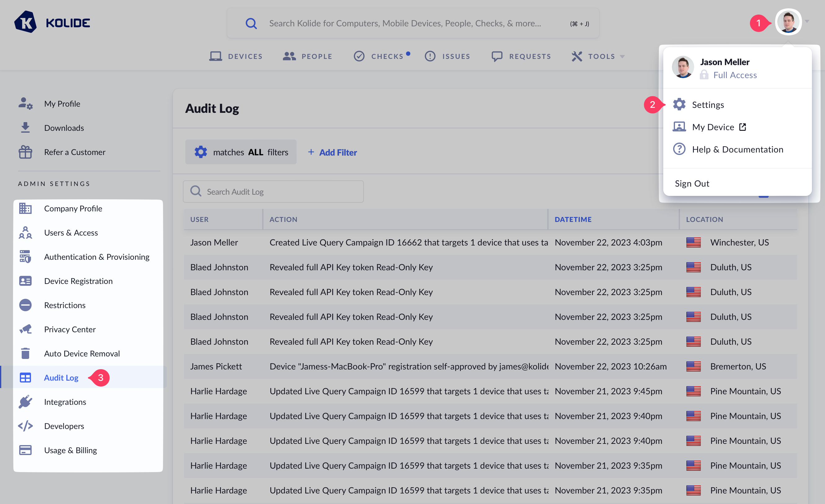Click the Developers code brackets icon
825x504 pixels.
pos(25,426)
